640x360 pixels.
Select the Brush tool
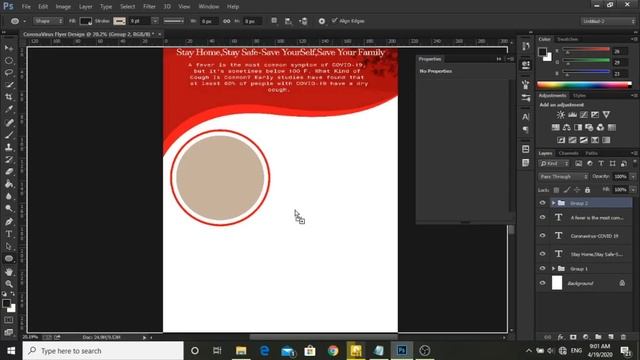coord(9,135)
